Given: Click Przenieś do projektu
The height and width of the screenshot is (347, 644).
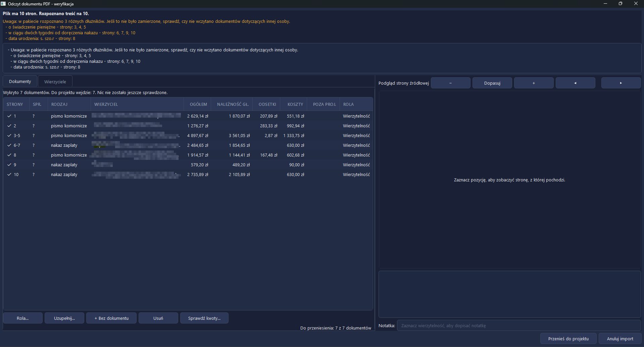Looking at the screenshot, I should point(568,339).
